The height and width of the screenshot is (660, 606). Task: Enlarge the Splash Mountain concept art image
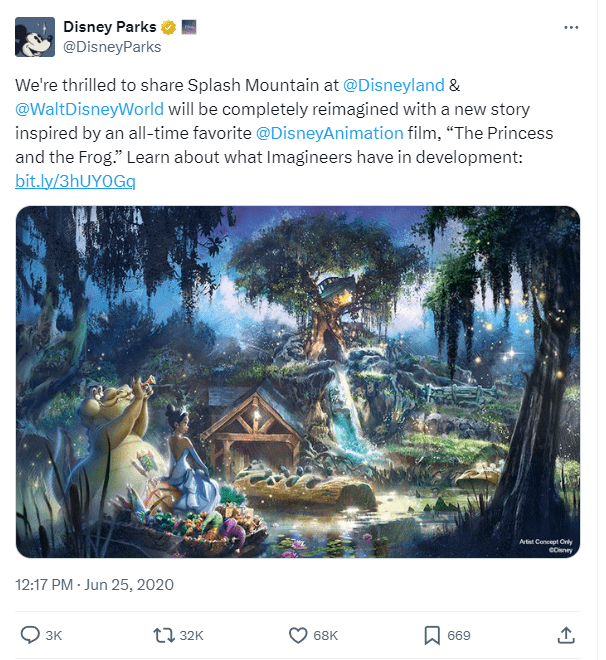(x=298, y=381)
